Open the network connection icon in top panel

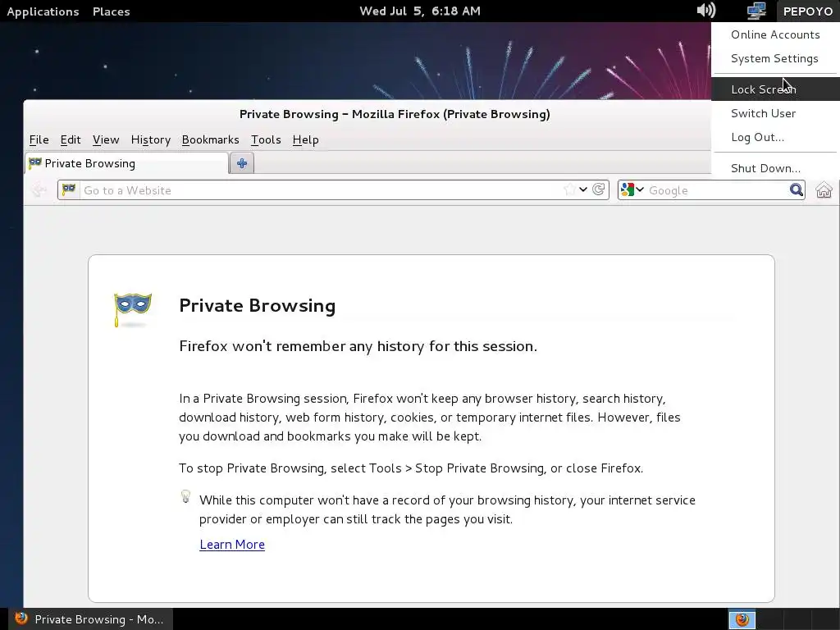pos(756,10)
